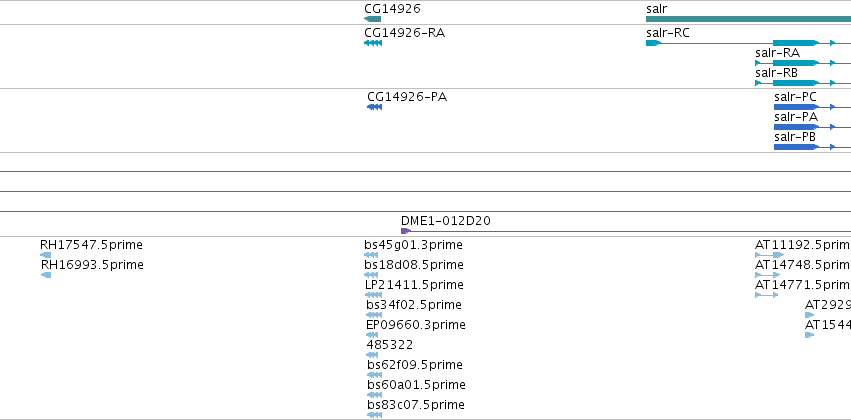Click the CG14926 gene glyph
Image resolution: width=851 pixels, height=420 pixels.
[x=372, y=19]
